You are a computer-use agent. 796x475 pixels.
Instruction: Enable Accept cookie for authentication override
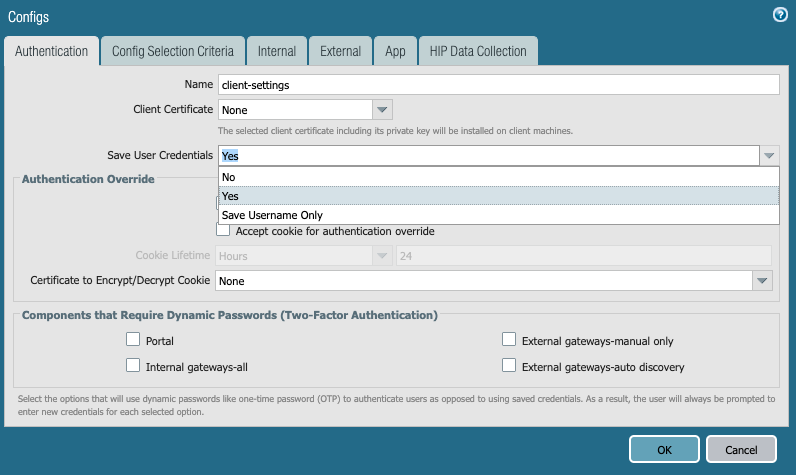(223, 231)
